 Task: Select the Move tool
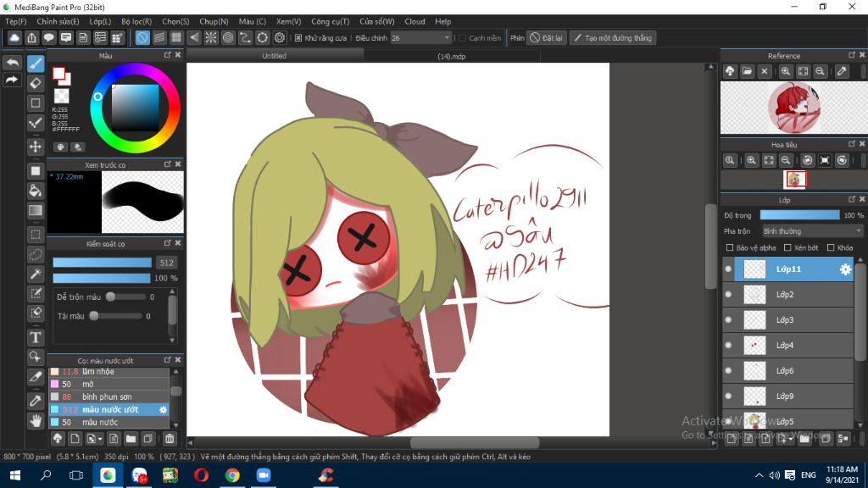tap(36, 147)
